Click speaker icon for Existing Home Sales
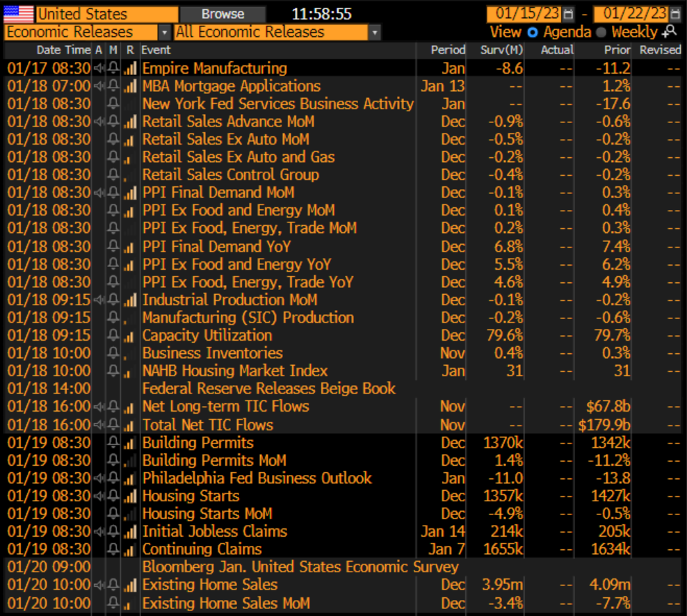687x616 pixels. (x=99, y=585)
